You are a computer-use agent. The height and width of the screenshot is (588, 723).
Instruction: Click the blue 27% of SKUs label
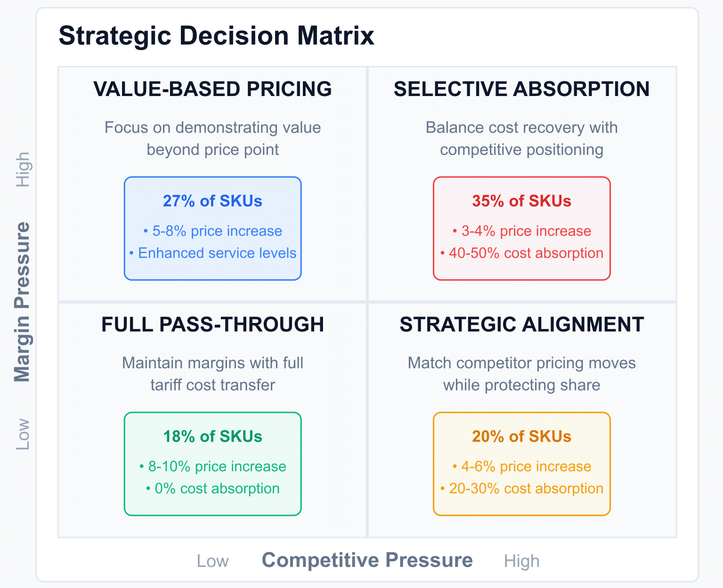pyautogui.click(x=212, y=201)
